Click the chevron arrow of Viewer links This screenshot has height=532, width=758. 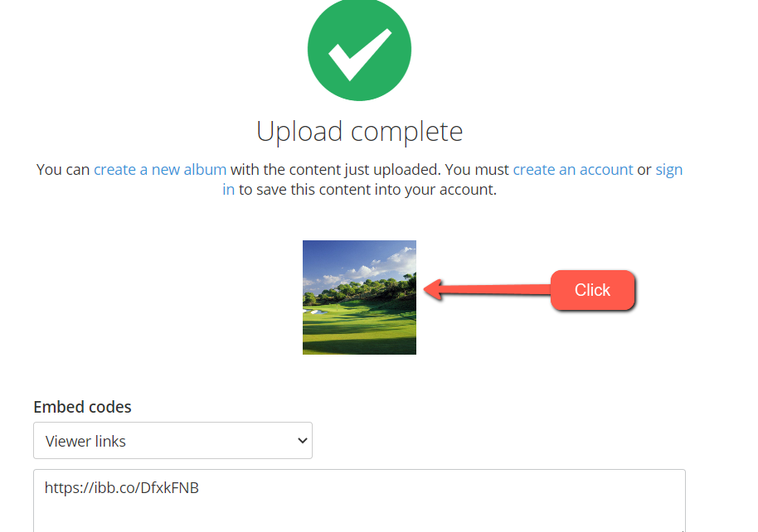pos(302,440)
